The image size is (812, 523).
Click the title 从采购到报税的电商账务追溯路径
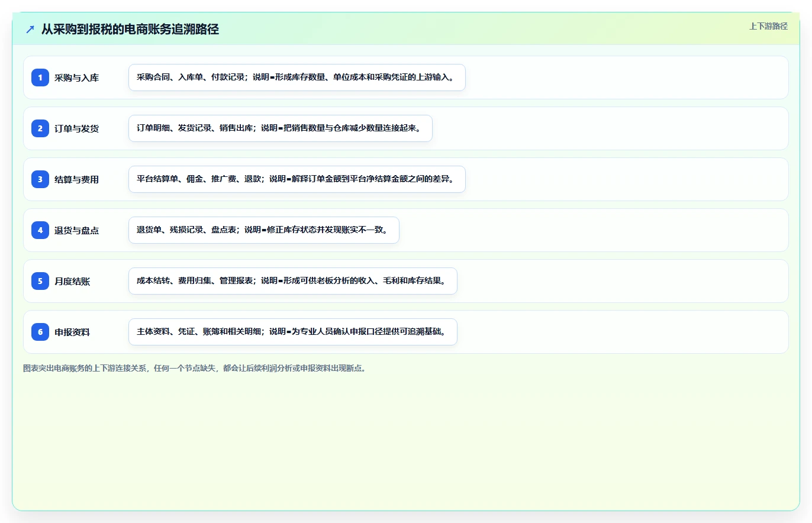click(130, 29)
